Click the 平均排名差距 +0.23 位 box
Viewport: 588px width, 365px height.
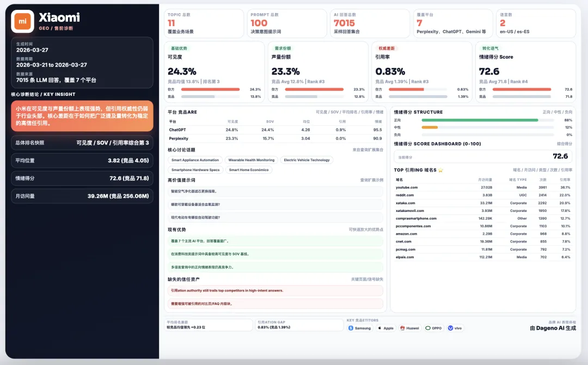[x=209, y=325]
